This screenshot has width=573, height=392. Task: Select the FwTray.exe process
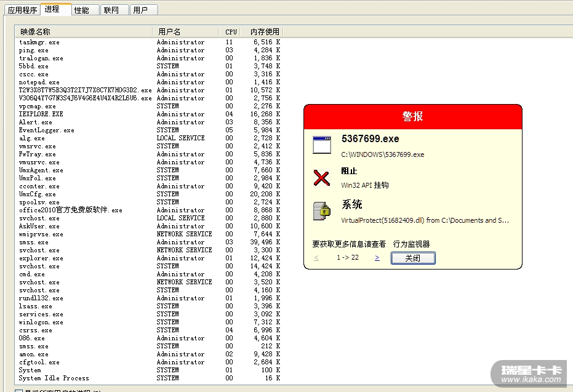point(149,154)
